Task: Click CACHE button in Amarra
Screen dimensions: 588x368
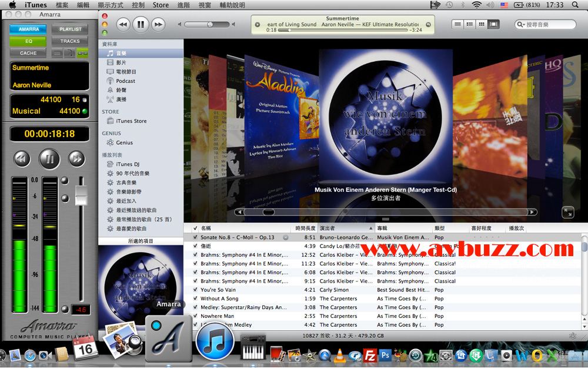Action: [x=28, y=53]
